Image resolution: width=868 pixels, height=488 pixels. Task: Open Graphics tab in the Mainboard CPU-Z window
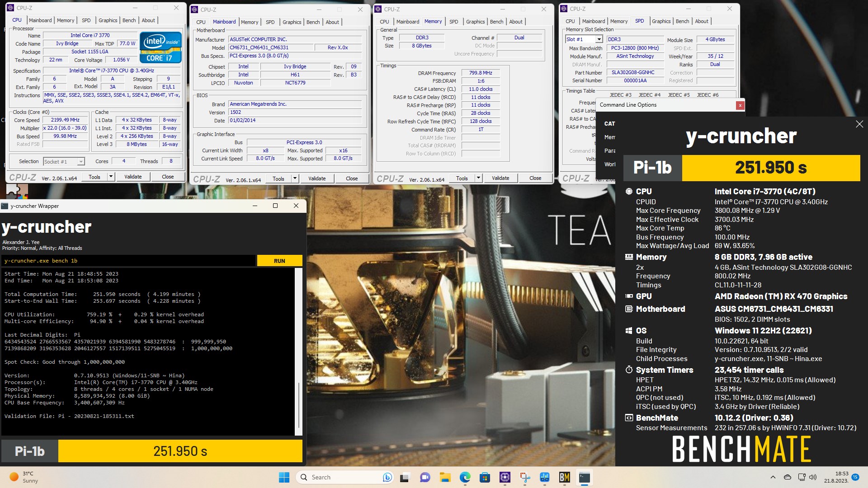click(x=292, y=22)
